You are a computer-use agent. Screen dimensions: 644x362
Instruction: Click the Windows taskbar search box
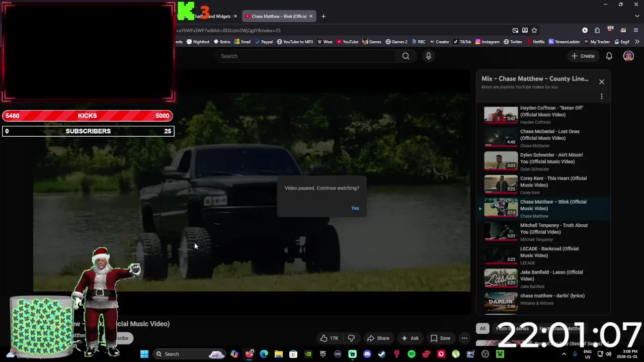point(189,354)
